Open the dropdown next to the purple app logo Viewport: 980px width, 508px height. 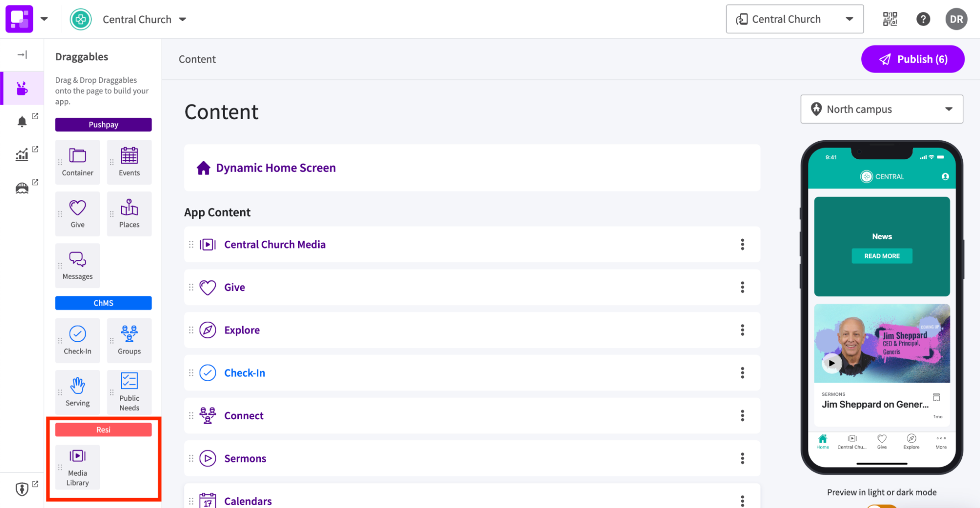(x=44, y=19)
